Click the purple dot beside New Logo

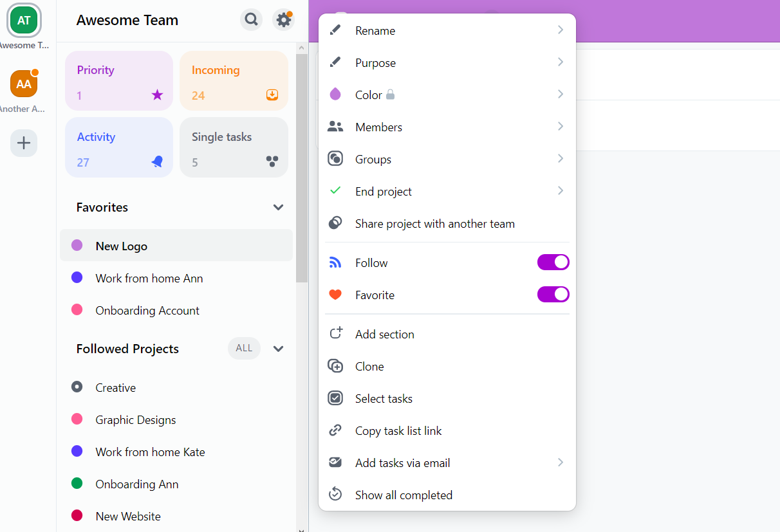(x=77, y=245)
